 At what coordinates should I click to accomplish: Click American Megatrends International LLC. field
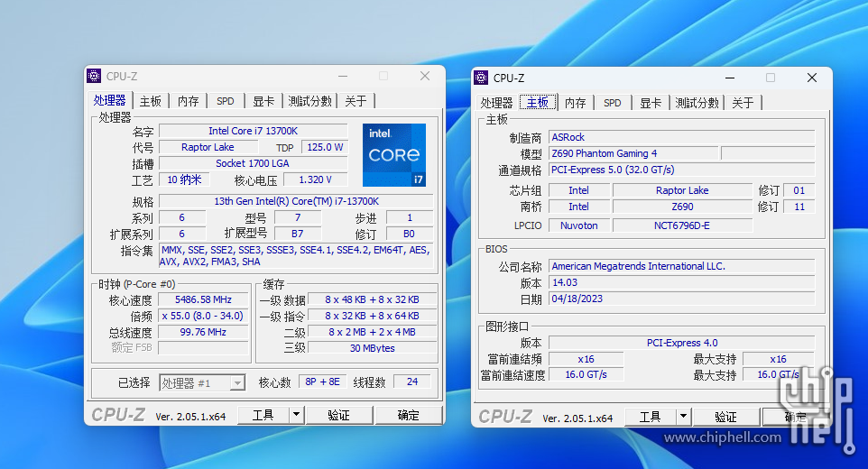tap(682, 266)
